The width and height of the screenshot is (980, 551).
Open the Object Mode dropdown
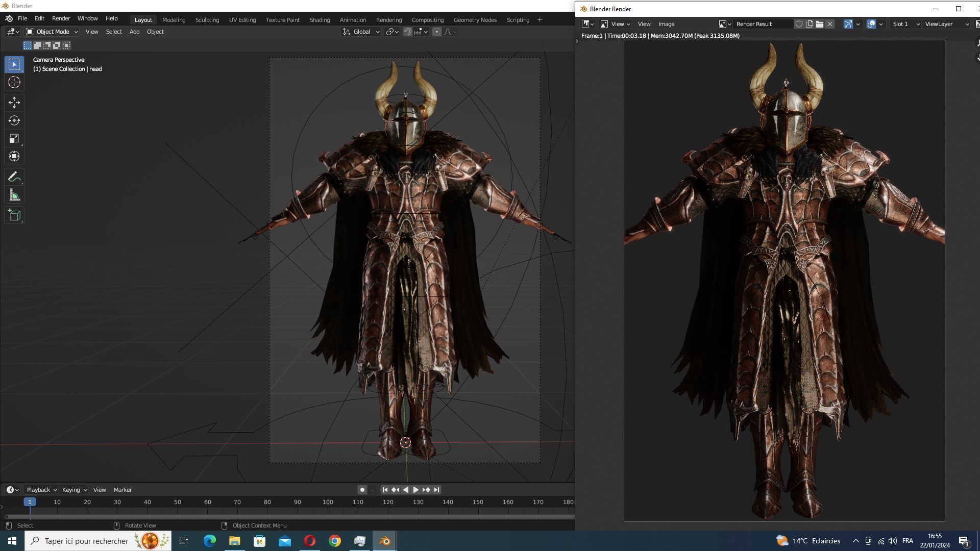click(52, 32)
